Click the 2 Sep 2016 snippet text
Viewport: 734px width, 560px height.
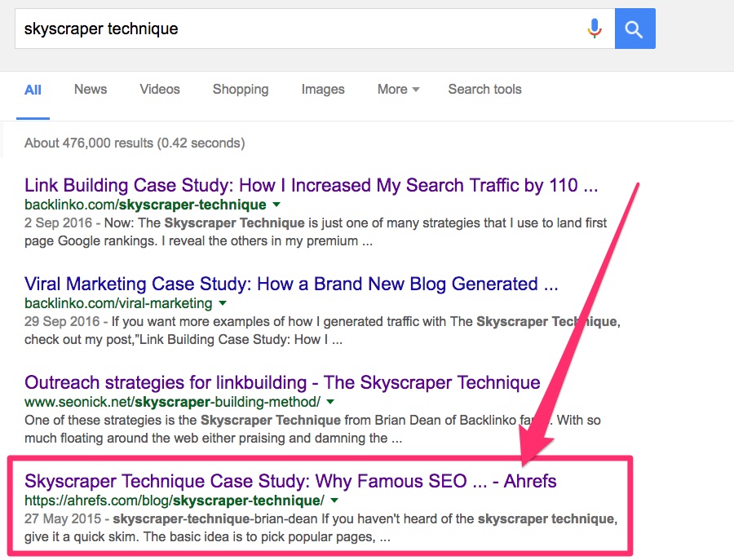pyautogui.click(x=316, y=232)
